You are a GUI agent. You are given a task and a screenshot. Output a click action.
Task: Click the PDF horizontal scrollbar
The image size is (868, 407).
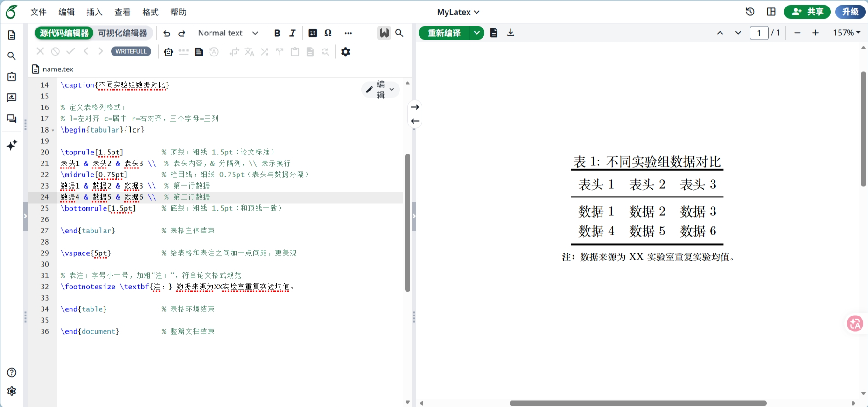tap(638, 403)
